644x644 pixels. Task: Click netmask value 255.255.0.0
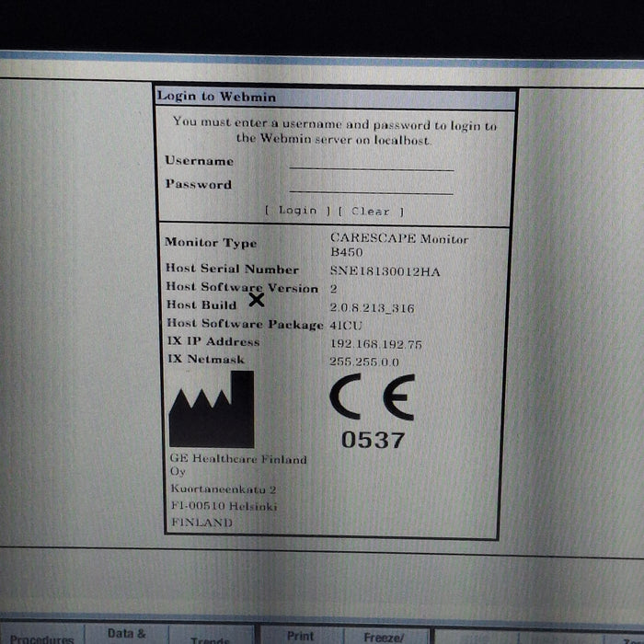364,362
